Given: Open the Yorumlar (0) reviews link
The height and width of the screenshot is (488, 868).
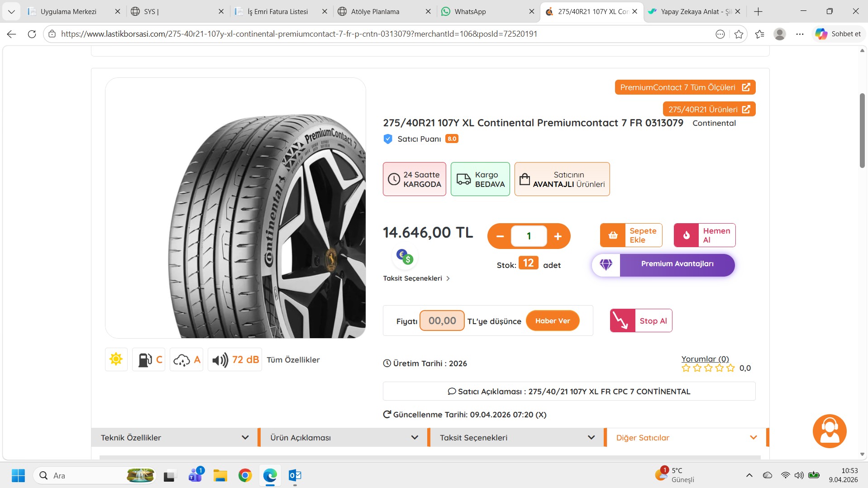Looking at the screenshot, I should click(x=705, y=359).
